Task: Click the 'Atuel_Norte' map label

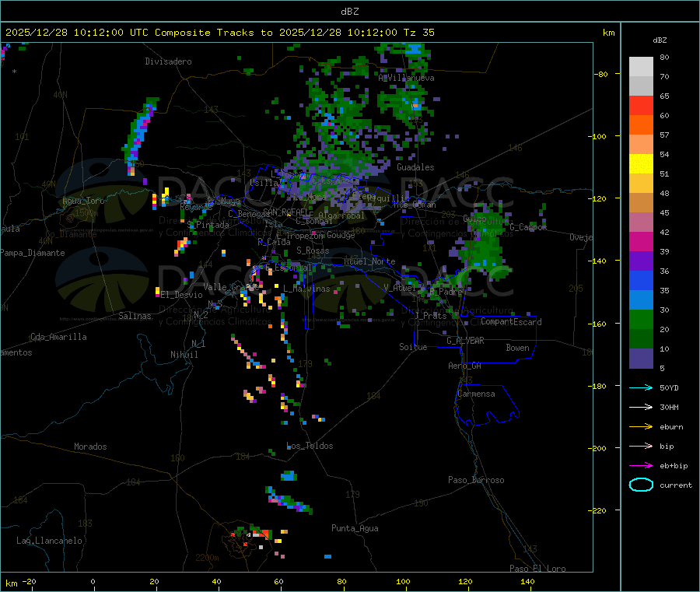Action: (x=369, y=261)
